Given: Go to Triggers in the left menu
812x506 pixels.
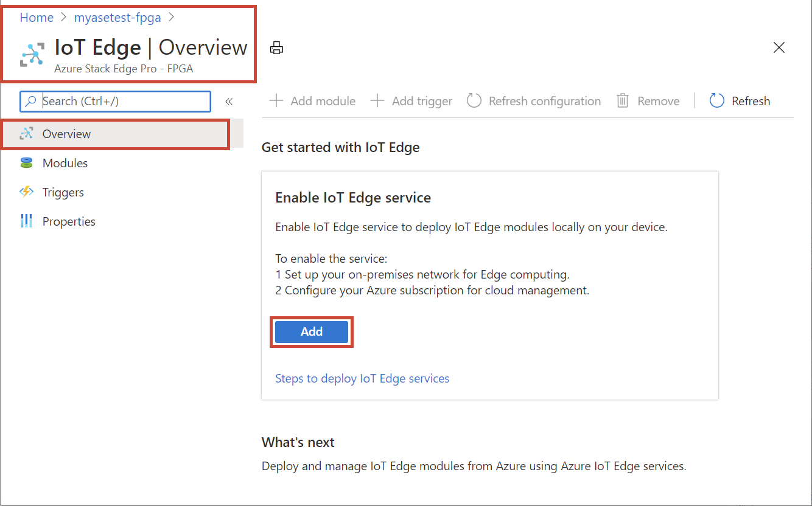Looking at the screenshot, I should [x=63, y=192].
